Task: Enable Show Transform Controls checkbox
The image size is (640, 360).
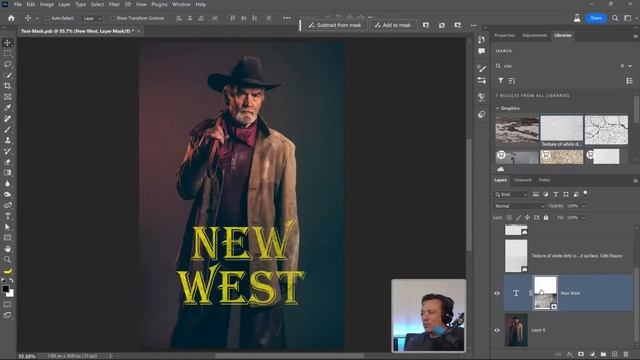Action: click(x=113, y=18)
